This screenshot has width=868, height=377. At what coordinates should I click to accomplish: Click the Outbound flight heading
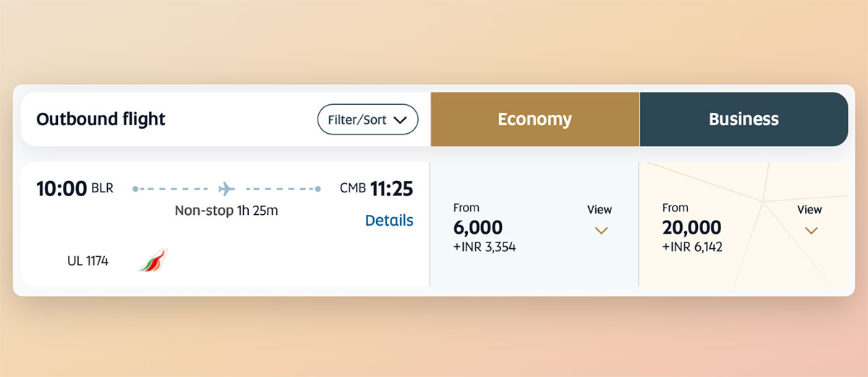101,119
